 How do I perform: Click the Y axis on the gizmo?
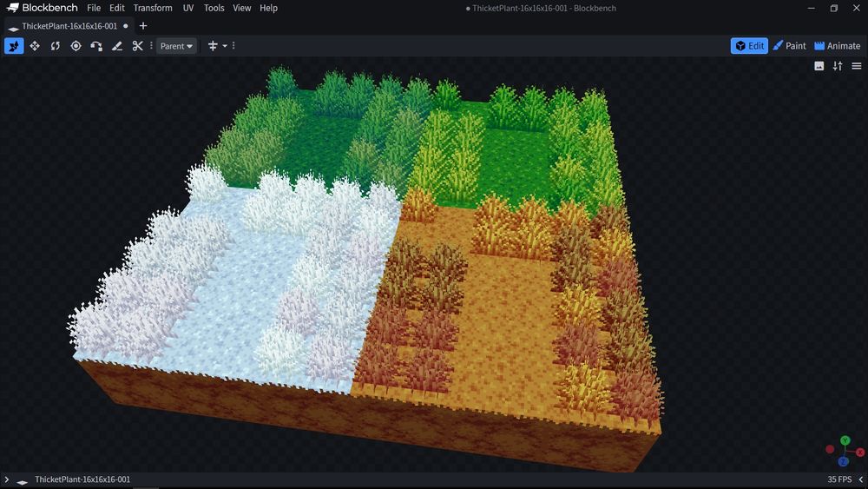845,440
